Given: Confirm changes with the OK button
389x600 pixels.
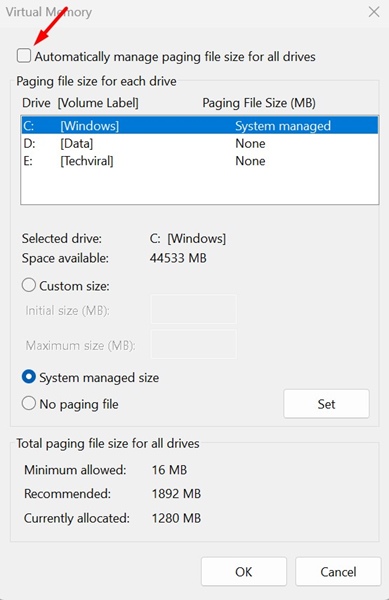Looking at the screenshot, I should 244,571.
